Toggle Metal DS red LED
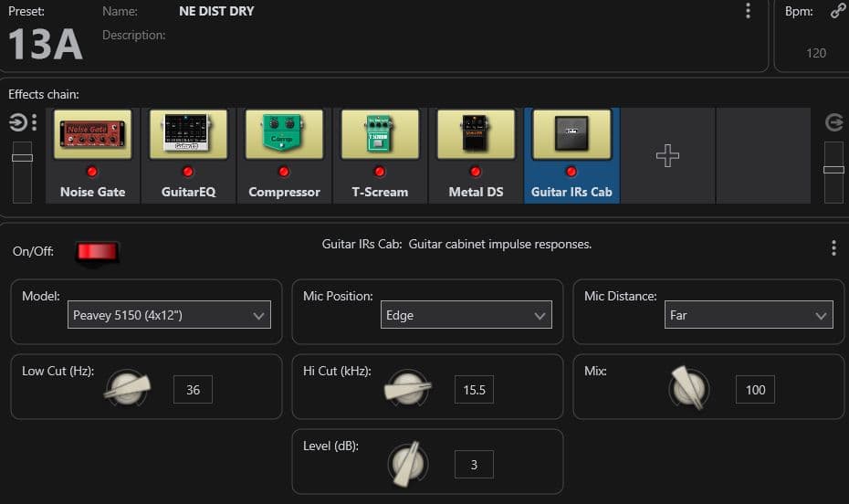The image size is (849, 504). click(x=476, y=172)
